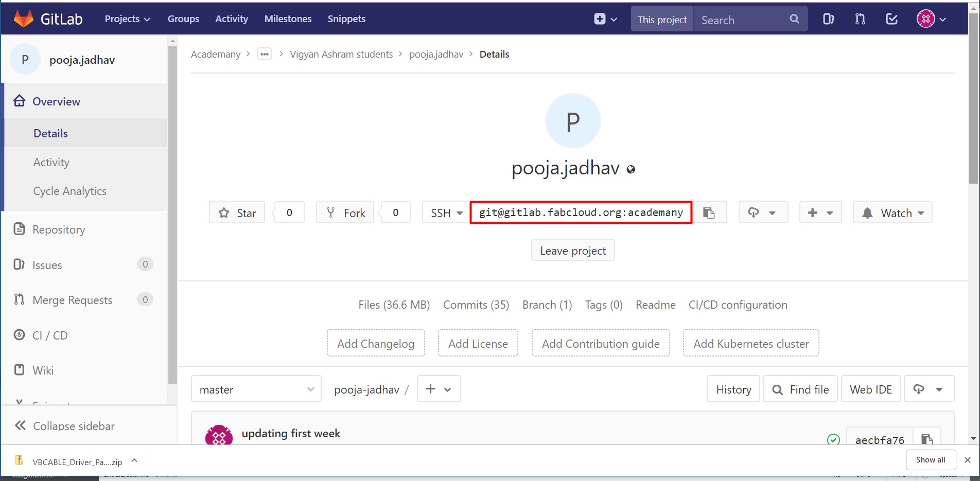Open the Issues icon in top navbar
Screen dimensions: 980x481
point(828,19)
